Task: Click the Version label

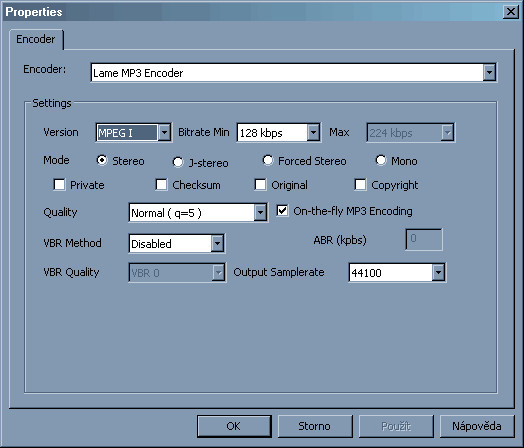Action: point(61,132)
